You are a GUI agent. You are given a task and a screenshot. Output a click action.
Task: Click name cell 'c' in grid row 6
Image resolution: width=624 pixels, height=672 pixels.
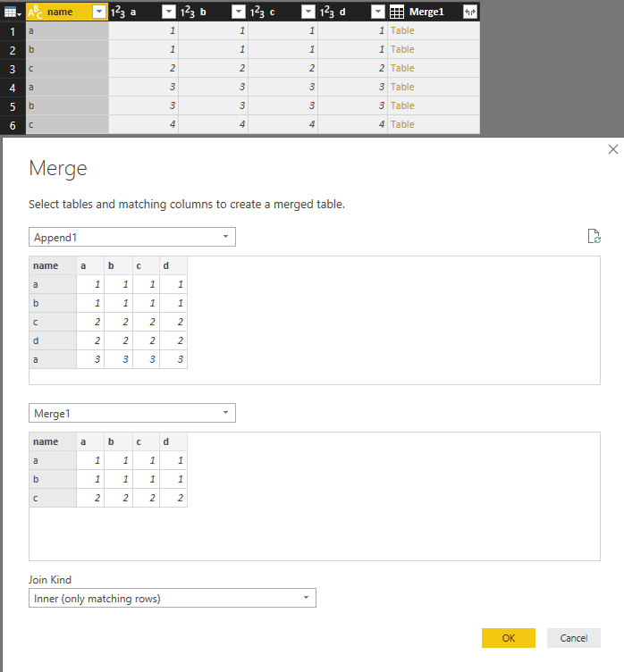[67, 125]
